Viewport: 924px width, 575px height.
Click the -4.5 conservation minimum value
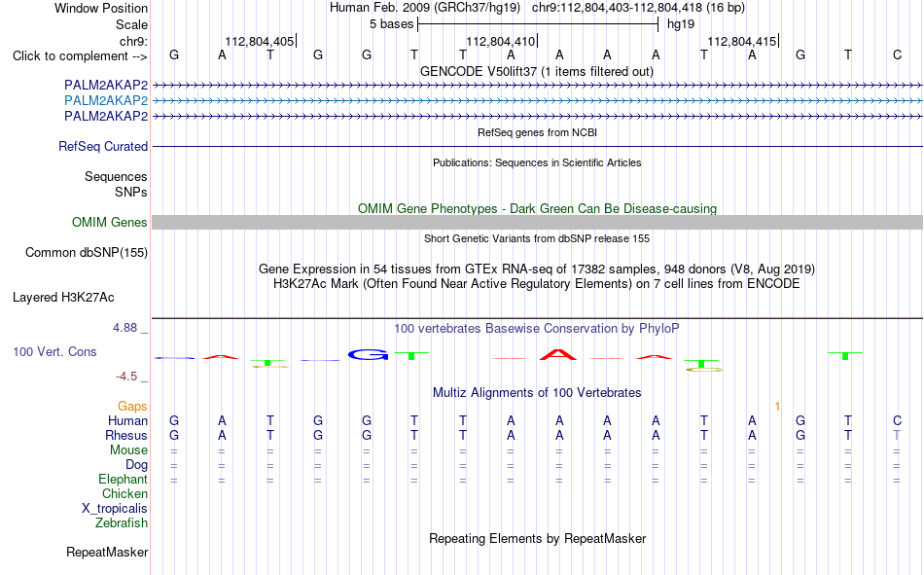point(126,377)
